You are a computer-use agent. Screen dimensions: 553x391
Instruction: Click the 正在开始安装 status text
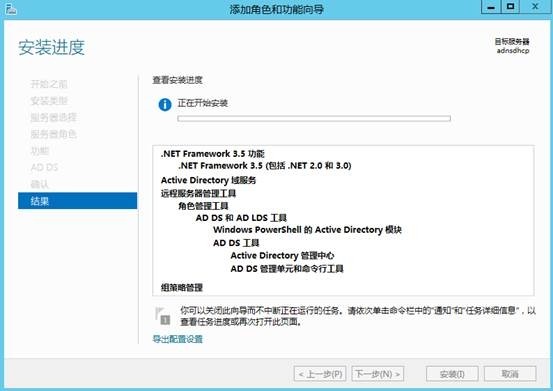tap(202, 103)
